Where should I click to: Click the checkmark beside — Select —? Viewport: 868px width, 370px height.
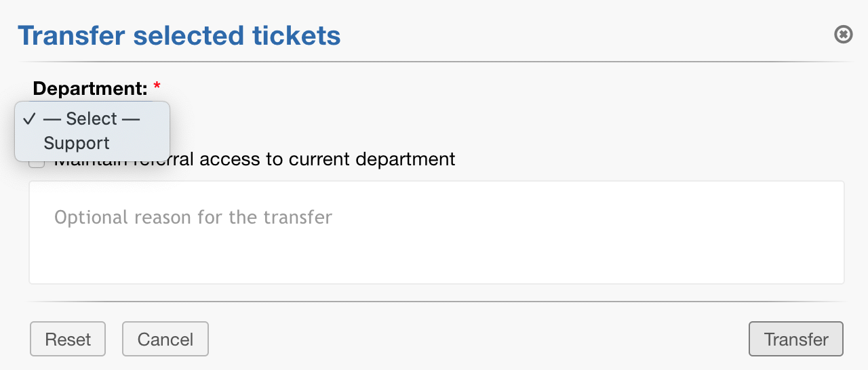(28, 119)
